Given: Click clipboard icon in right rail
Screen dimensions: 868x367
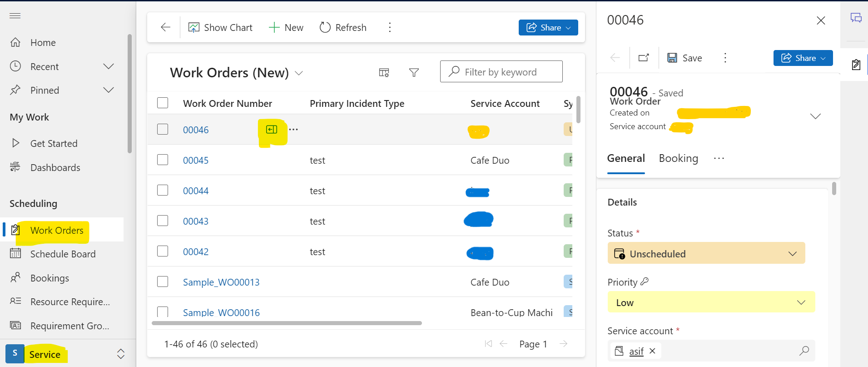Looking at the screenshot, I should pos(856,65).
